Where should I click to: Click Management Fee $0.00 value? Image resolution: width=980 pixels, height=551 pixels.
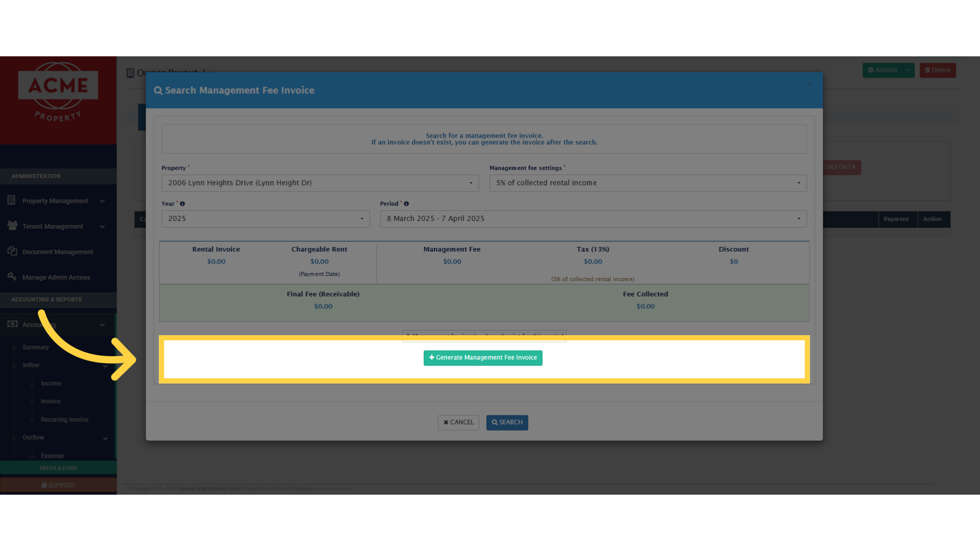coord(452,262)
